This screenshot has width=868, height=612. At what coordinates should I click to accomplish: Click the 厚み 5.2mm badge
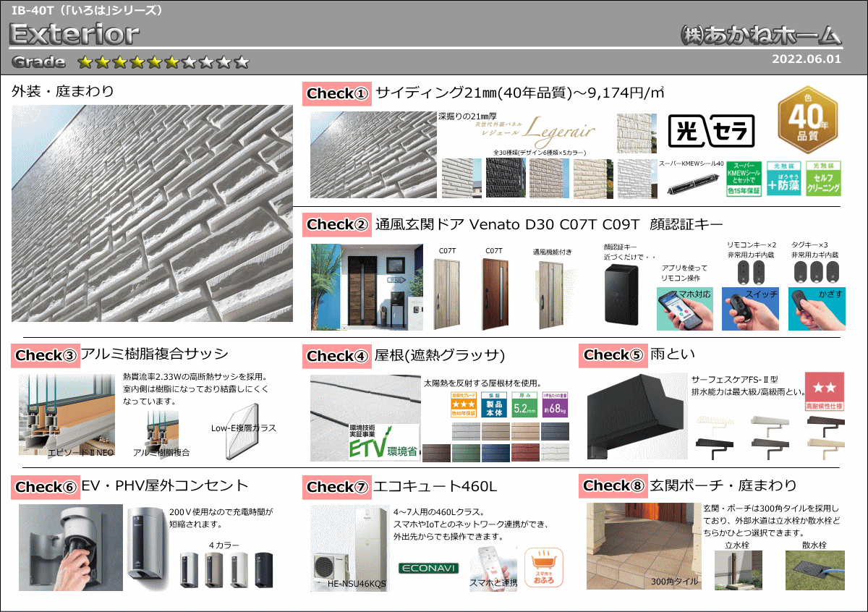(524, 405)
